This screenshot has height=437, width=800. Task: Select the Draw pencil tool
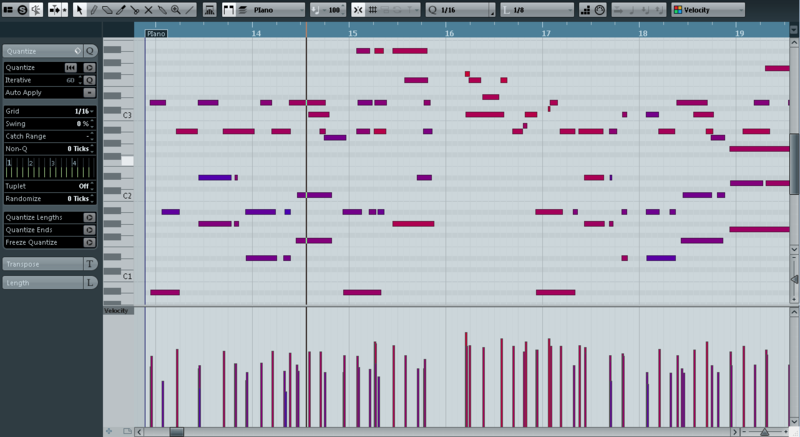click(93, 10)
